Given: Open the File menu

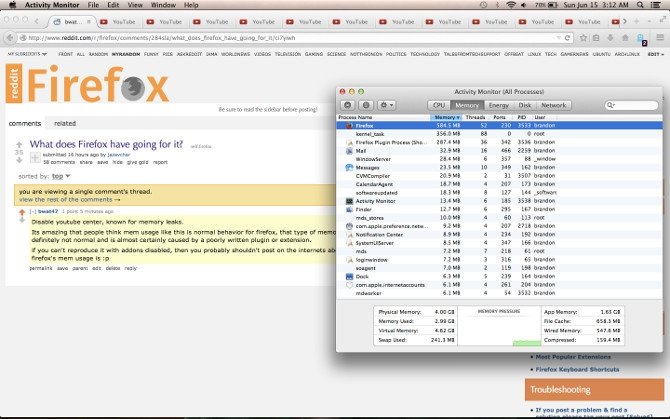Looking at the screenshot, I should (93, 5).
